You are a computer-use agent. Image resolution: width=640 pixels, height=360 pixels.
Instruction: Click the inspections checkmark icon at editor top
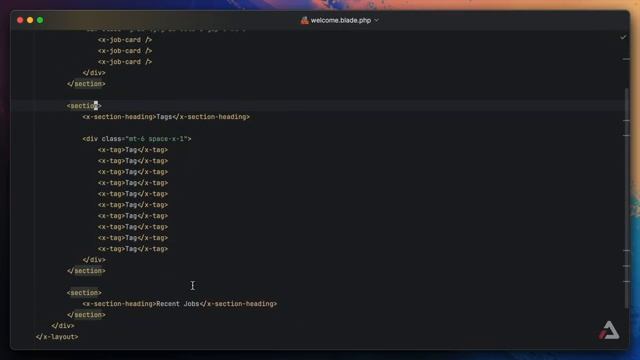(623, 37)
